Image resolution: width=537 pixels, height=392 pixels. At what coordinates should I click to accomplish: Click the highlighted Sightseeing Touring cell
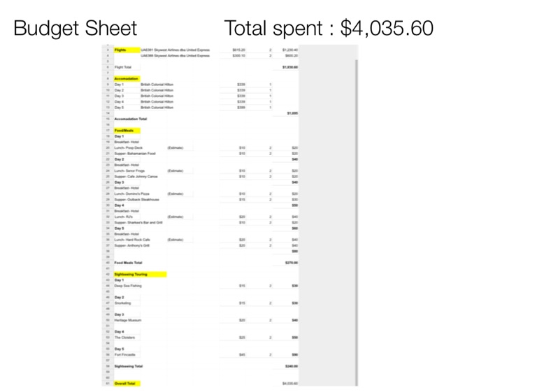(131, 275)
